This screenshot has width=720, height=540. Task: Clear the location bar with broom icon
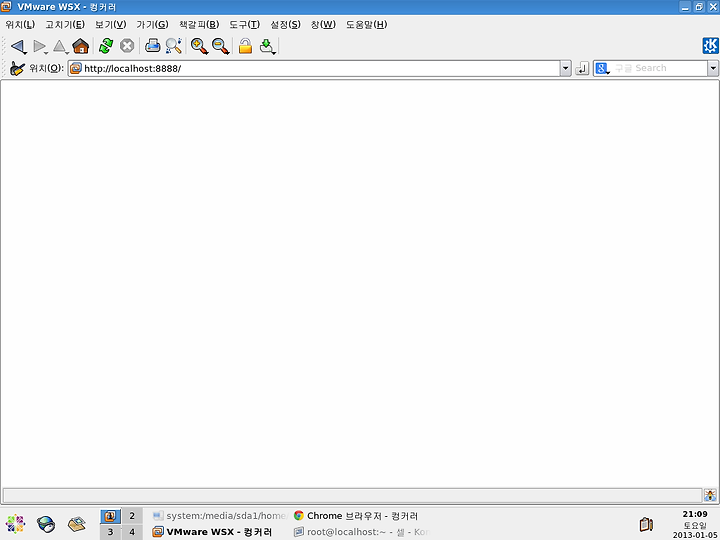coord(17,68)
